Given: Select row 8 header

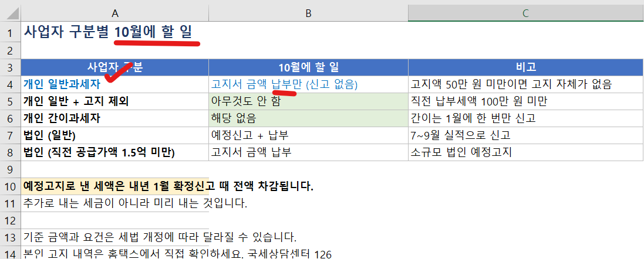Looking at the screenshot, I should [x=10, y=152].
